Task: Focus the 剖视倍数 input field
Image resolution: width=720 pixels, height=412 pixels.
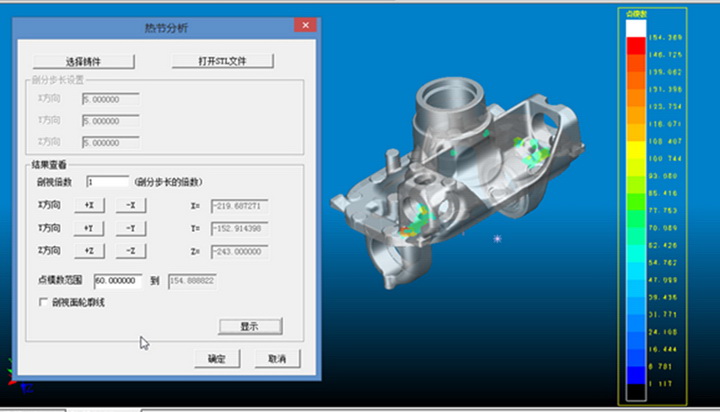Action: pos(107,182)
